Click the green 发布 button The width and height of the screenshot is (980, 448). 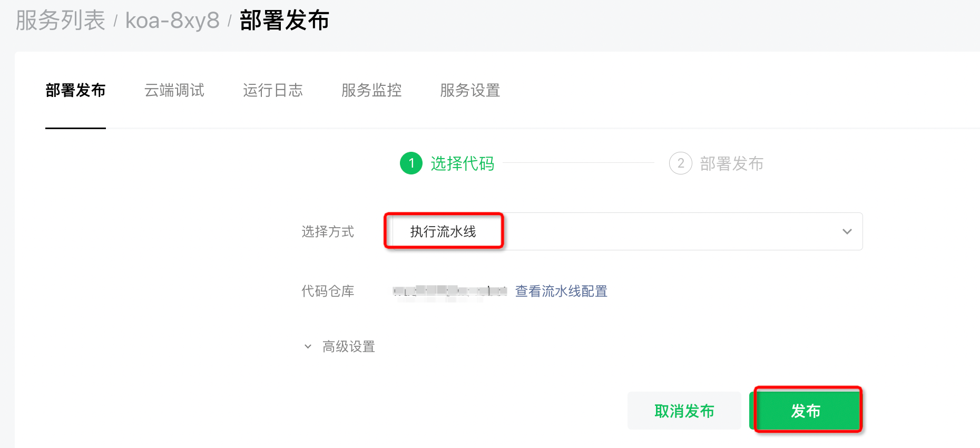coord(806,411)
